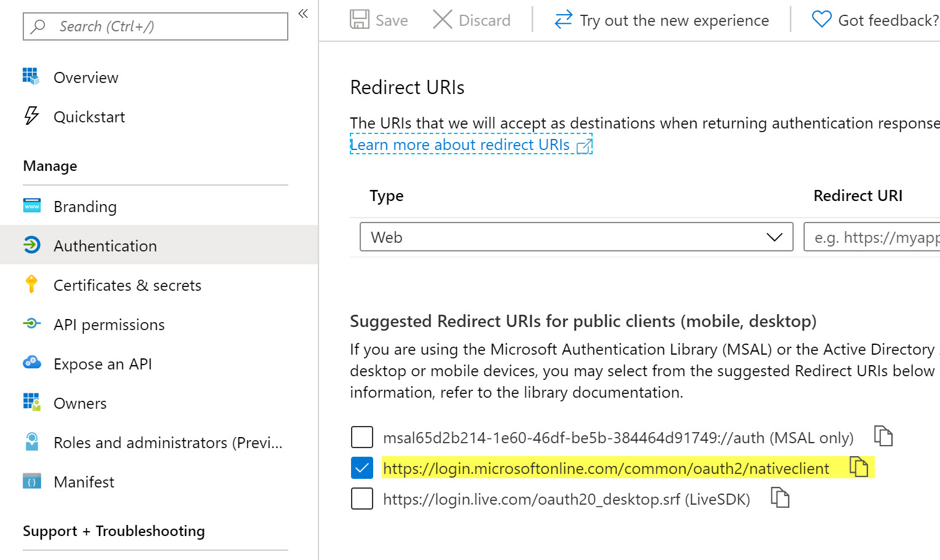Discard the pending changes

pos(472,20)
